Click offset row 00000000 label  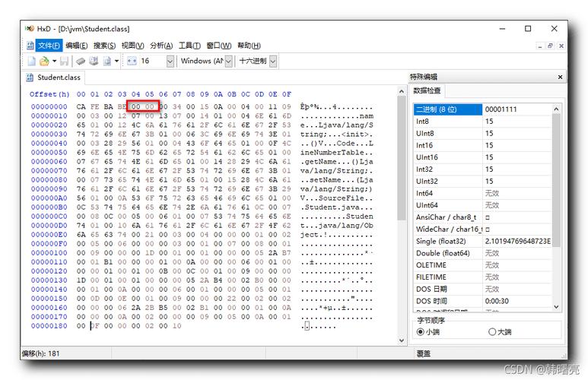pyautogui.click(x=49, y=107)
